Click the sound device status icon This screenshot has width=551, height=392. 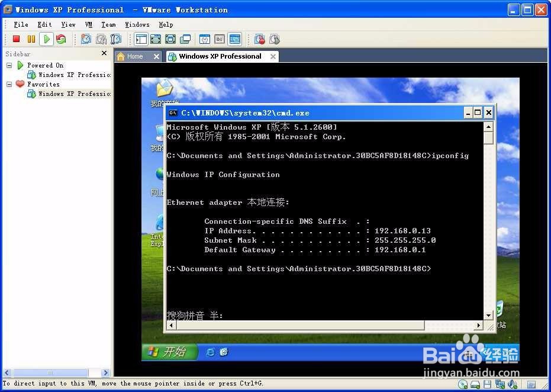click(513, 384)
